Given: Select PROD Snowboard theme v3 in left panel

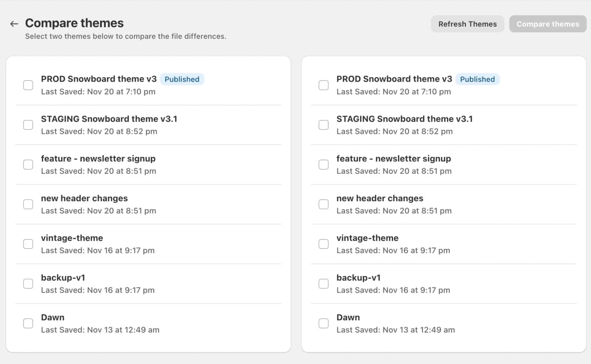Looking at the screenshot, I should 28,85.
